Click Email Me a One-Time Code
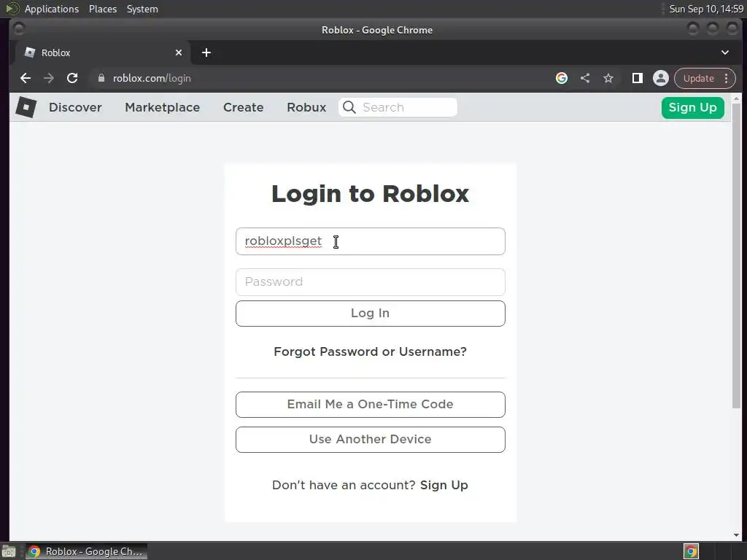Viewport: 747px width, 560px height. (x=370, y=404)
